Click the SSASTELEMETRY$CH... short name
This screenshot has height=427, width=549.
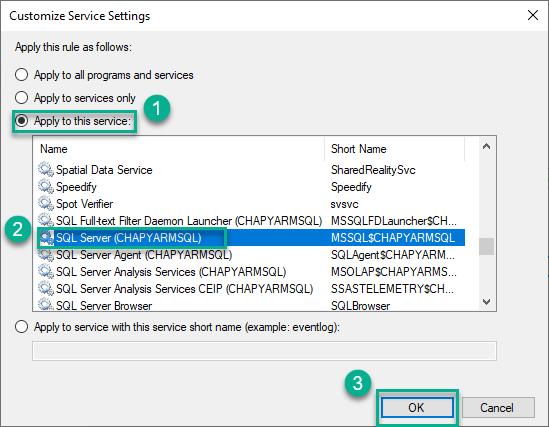[x=392, y=289]
